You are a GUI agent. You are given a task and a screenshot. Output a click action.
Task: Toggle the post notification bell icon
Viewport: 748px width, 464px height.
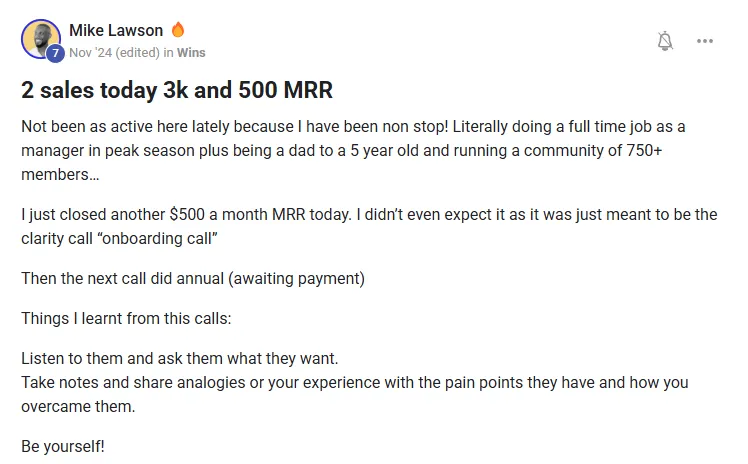click(x=665, y=41)
